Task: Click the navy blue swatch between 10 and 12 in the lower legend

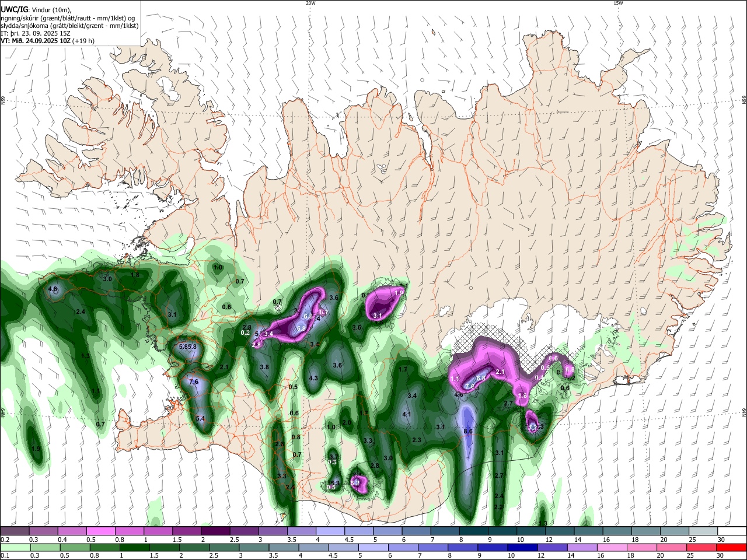Action: (x=522, y=547)
